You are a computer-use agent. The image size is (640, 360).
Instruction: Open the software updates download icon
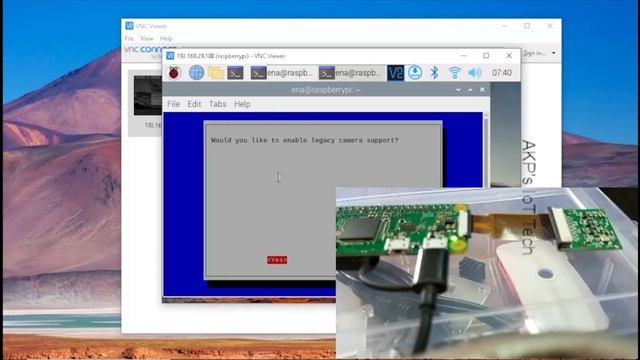415,73
